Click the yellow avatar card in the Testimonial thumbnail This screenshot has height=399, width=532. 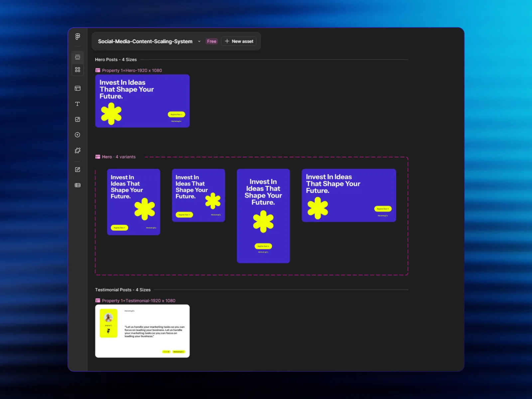tap(108, 323)
